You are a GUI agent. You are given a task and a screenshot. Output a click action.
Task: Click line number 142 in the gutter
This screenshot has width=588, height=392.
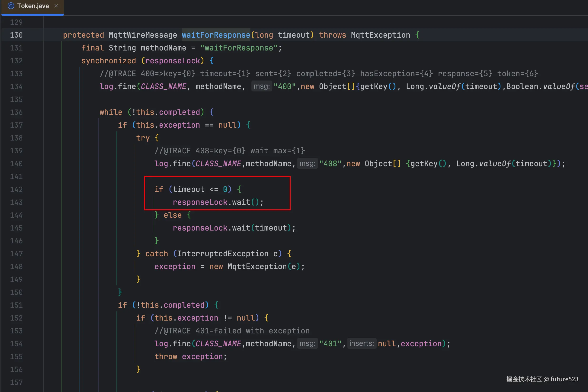(16, 189)
